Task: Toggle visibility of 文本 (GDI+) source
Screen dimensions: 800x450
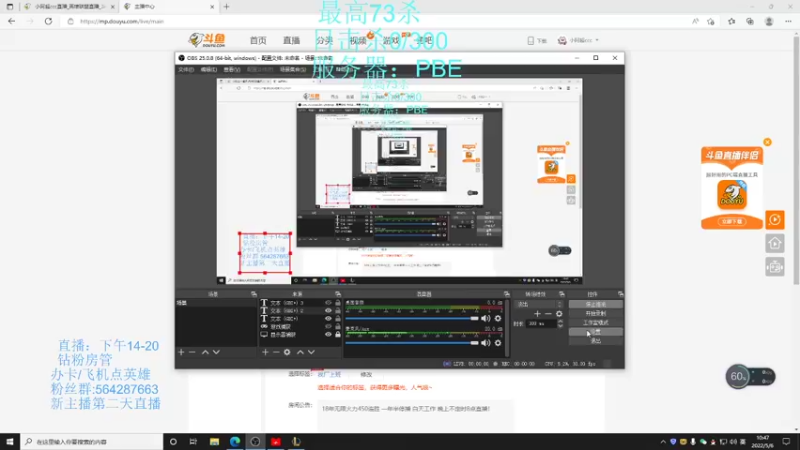Action: [x=328, y=318]
